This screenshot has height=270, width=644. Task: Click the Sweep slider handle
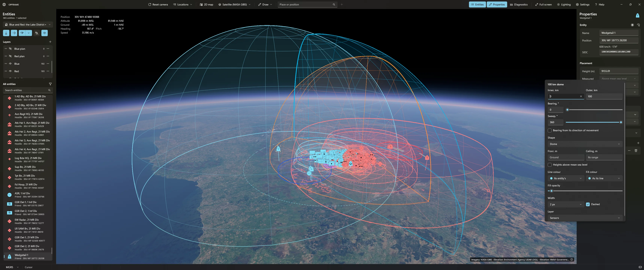pos(621,122)
